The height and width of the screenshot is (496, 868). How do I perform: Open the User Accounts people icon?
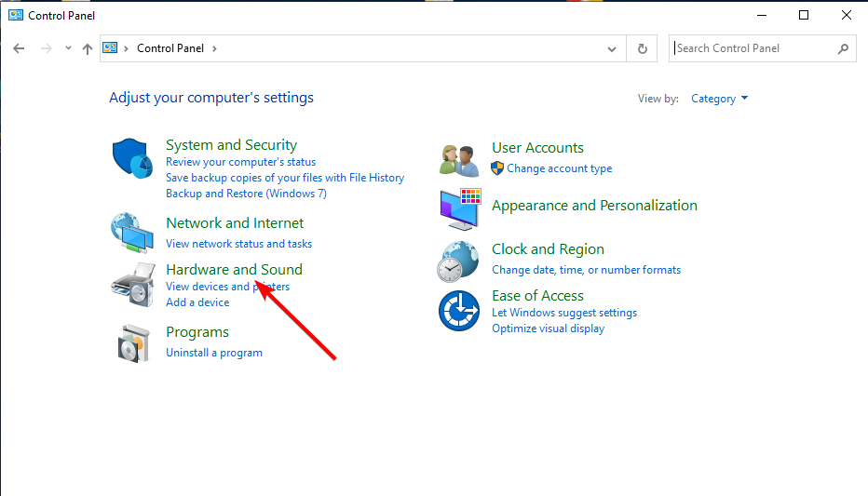pyautogui.click(x=459, y=161)
